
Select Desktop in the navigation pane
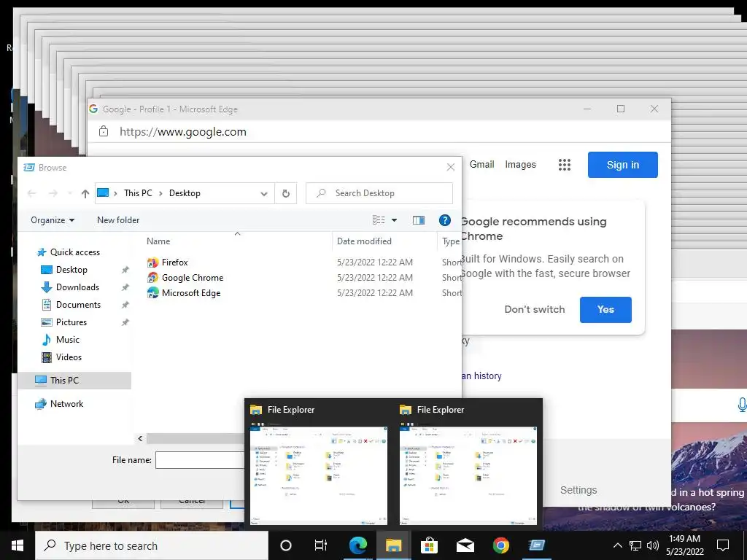click(x=64, y=270)
